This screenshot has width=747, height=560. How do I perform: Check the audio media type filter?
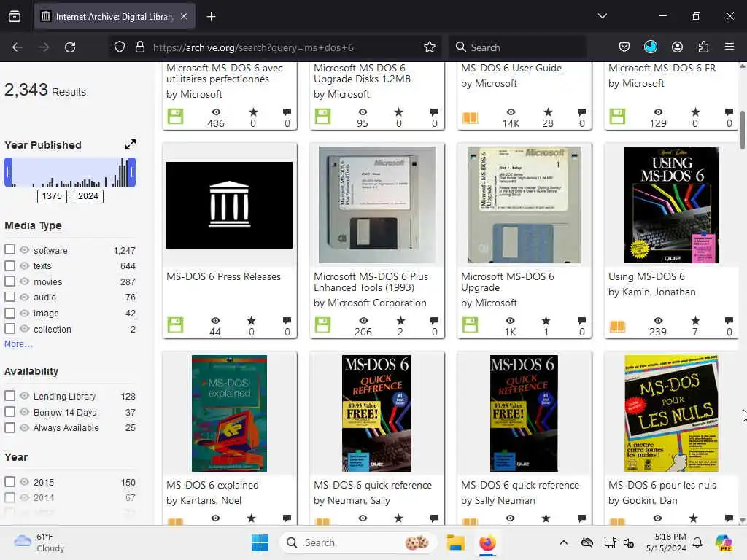coord(9,297)
